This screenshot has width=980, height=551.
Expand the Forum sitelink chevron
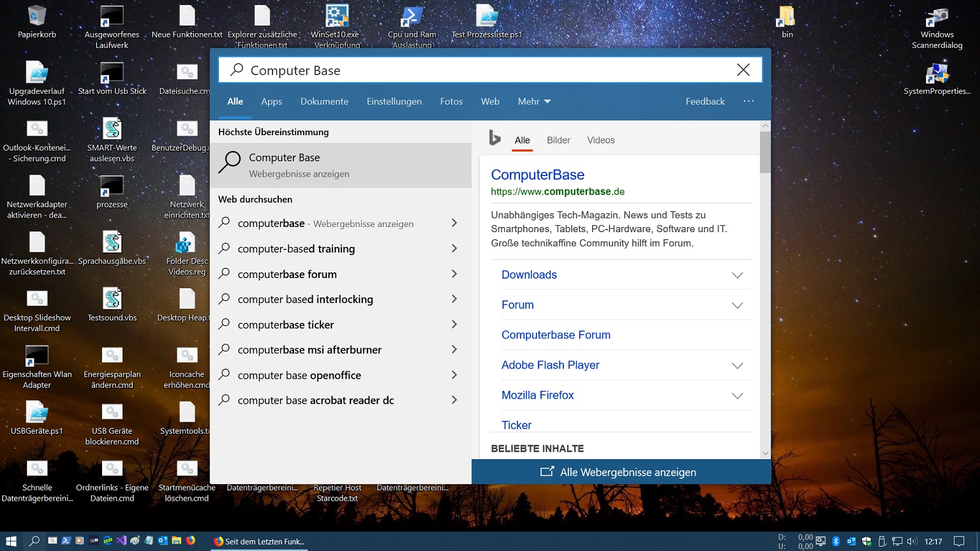tap(737, 305)
